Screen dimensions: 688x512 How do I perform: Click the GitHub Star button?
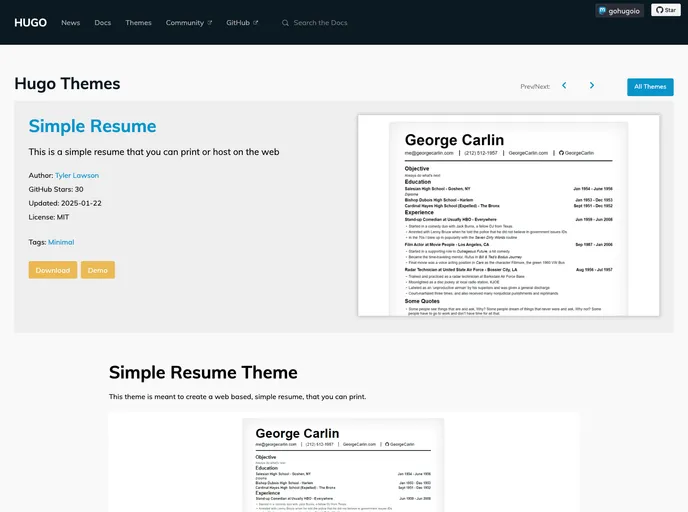(x=666, y=10)
